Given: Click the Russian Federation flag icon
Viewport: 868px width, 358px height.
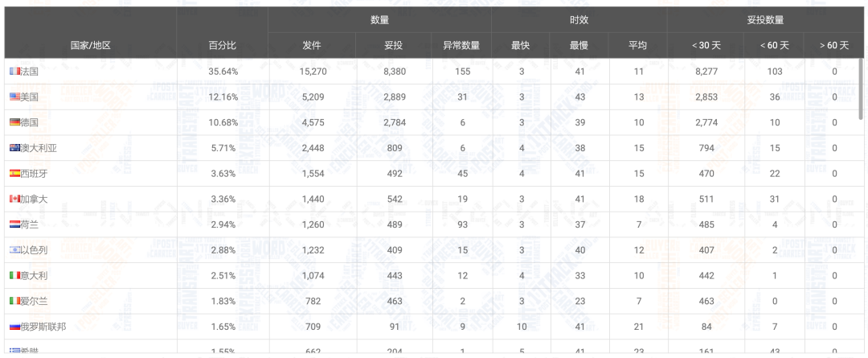Looking at the screenshot, I should (14, 327).
